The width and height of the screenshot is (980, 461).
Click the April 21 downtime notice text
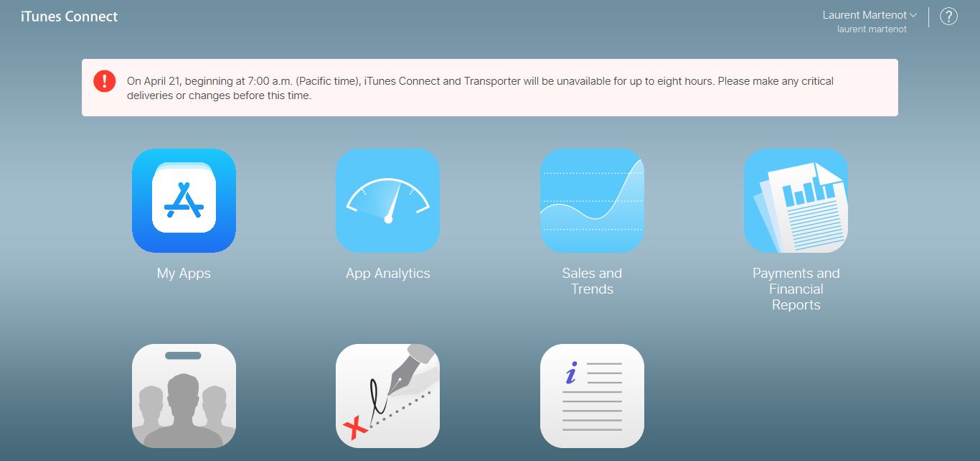coord(480,88)
